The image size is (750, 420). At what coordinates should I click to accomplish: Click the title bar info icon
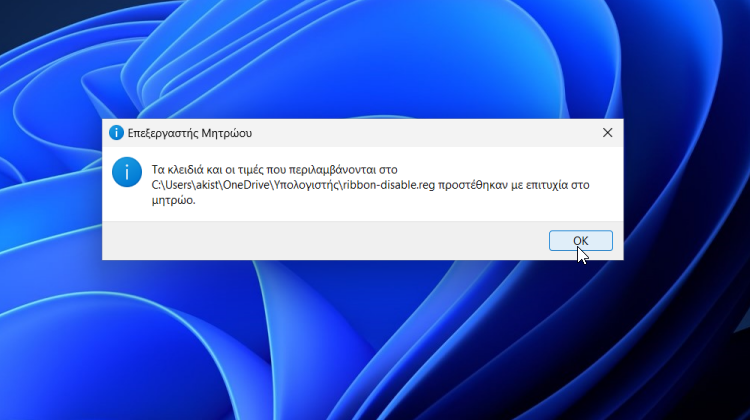(116, 133)
